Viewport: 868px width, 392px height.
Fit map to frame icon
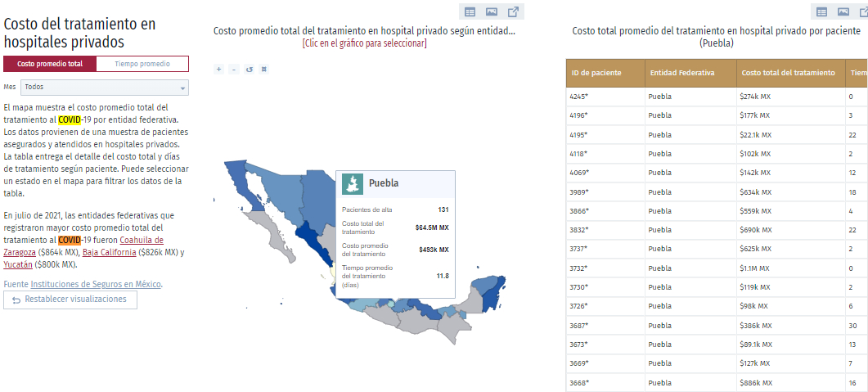tap(264, 70)
